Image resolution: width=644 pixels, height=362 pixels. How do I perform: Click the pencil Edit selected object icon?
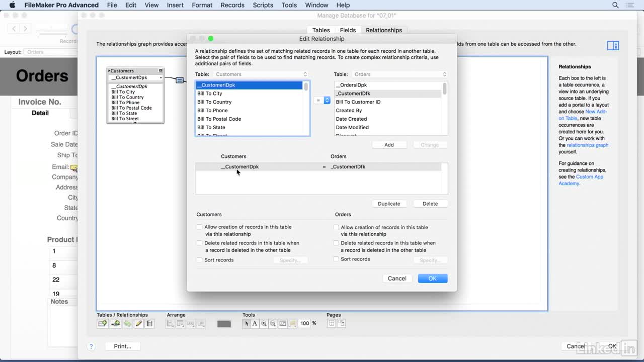138,324
